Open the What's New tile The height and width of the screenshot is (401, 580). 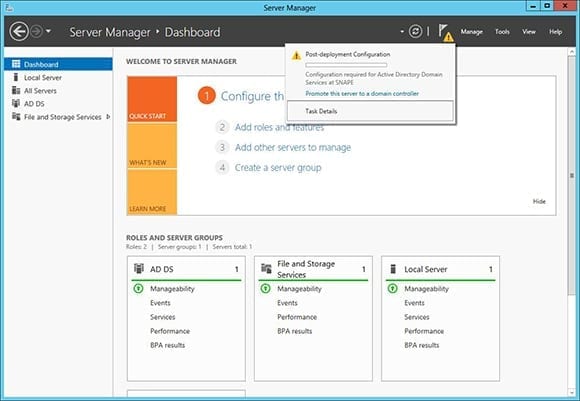tap(152, 146)
